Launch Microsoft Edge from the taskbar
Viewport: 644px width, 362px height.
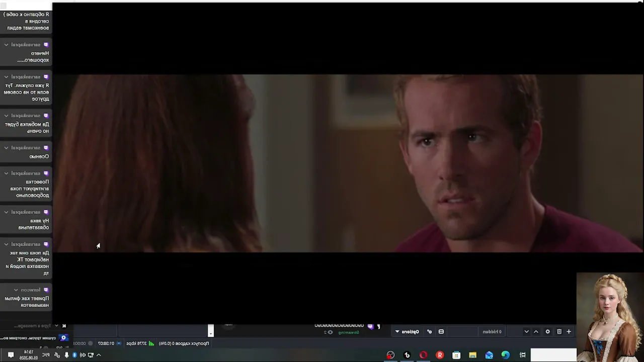click(505, 355)
